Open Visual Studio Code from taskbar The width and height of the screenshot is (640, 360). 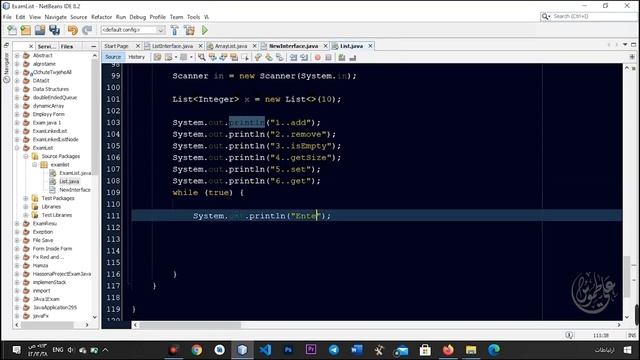[x=265, y=350]
